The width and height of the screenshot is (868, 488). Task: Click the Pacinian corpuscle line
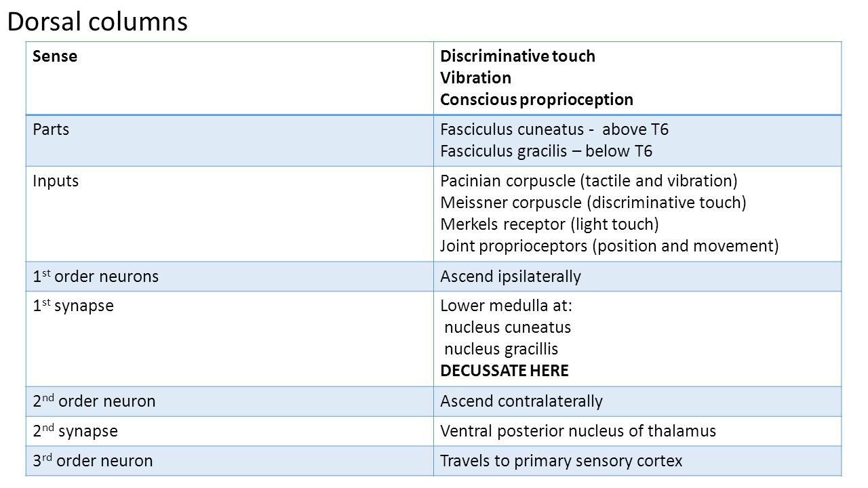[589, 181]
